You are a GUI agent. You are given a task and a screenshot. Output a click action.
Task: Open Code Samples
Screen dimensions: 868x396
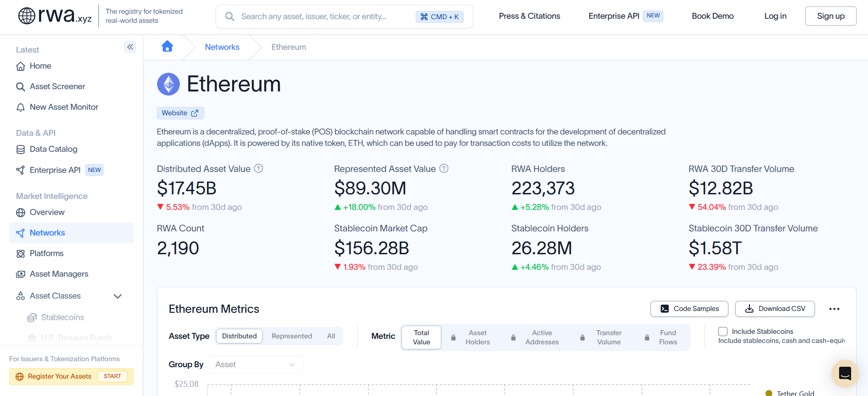tap(689, 309)
